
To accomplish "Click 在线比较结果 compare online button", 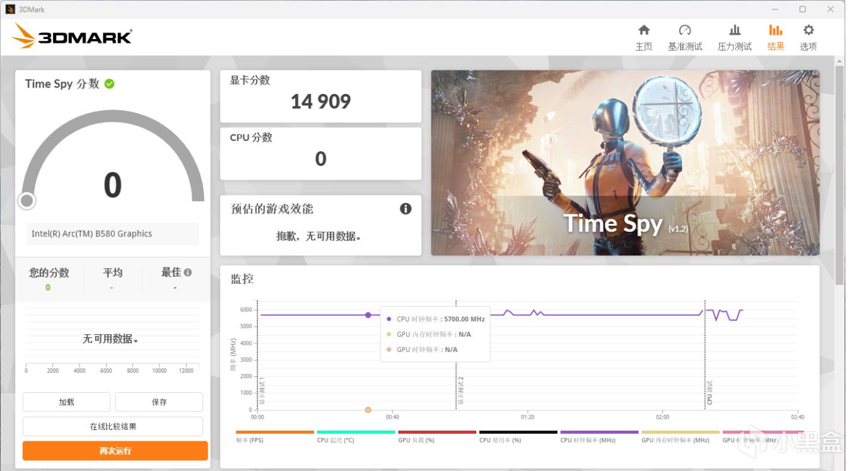I will click(113, 426).
